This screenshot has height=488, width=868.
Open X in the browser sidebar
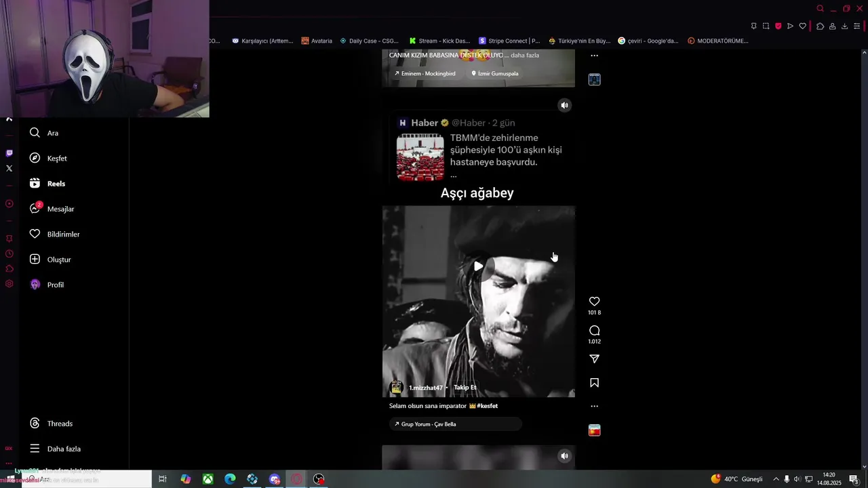tap(9, 168)
